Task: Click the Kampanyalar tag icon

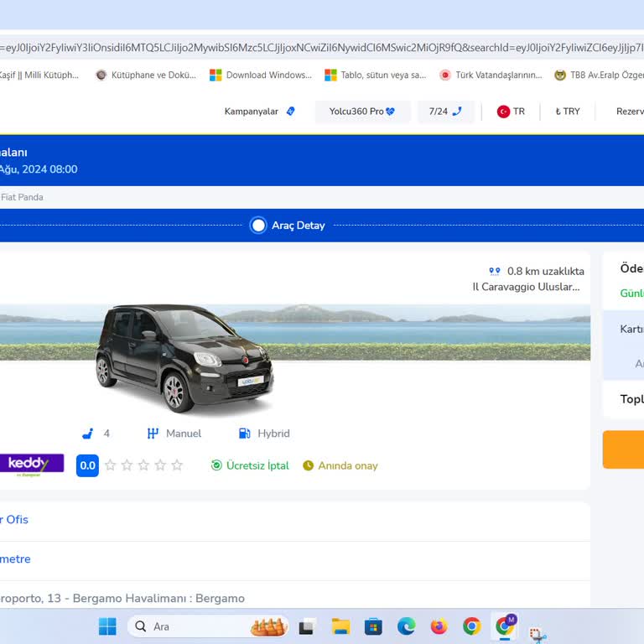Action: (x=290, y=112)
